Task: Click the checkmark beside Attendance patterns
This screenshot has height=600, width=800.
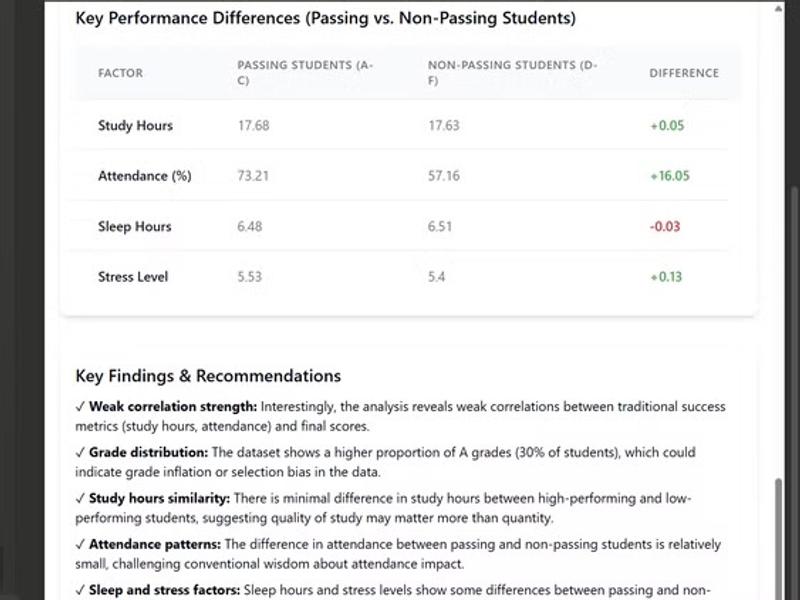Action: (x=80, y=544)
